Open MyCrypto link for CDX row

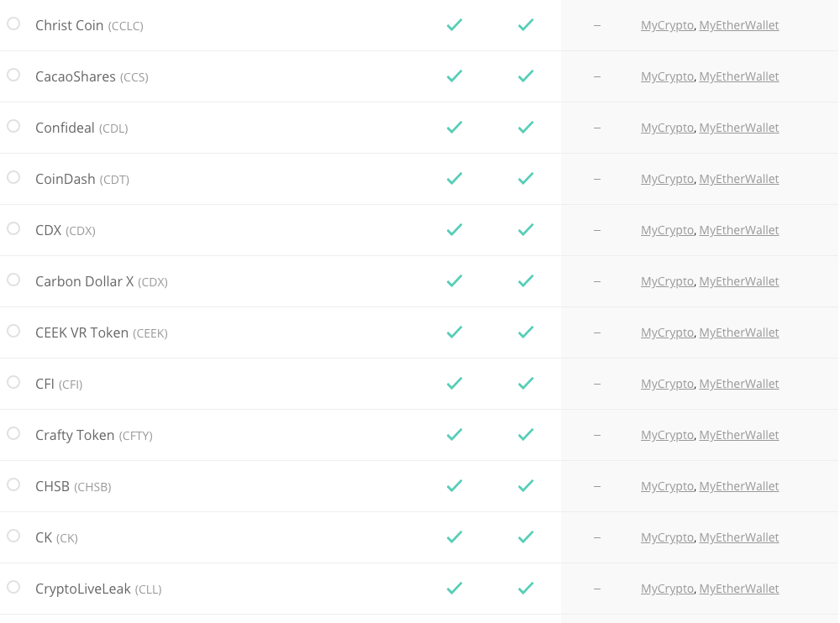[667, 230]
